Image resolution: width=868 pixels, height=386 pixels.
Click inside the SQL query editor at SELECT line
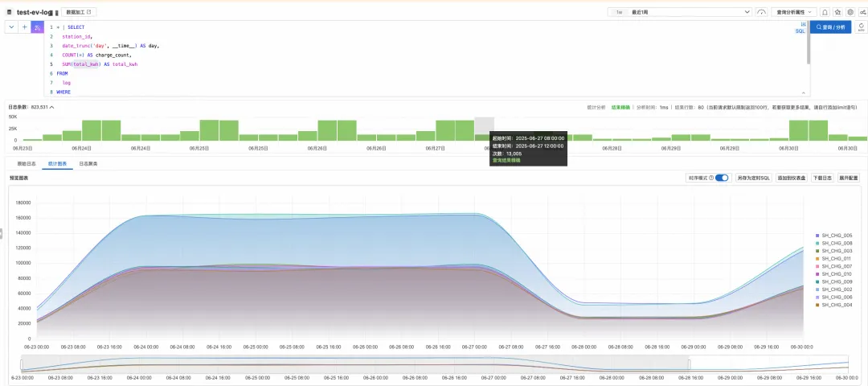coord(76,27)
